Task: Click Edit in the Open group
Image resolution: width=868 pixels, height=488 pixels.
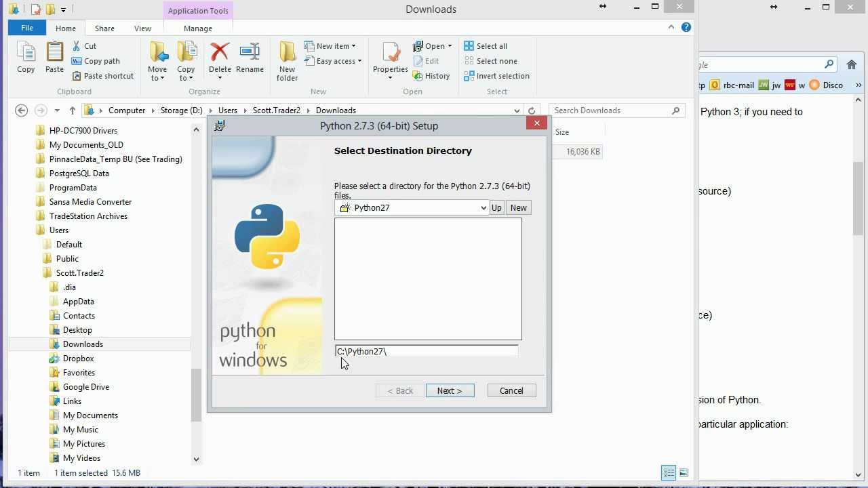Action: click(x=426, y=61)
